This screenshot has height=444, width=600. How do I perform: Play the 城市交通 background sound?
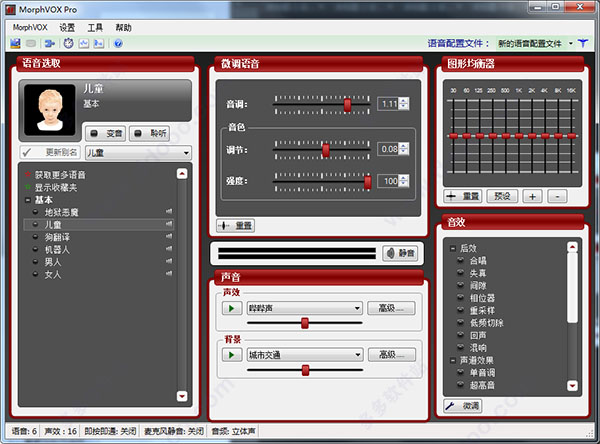click(x=232, y=355)
